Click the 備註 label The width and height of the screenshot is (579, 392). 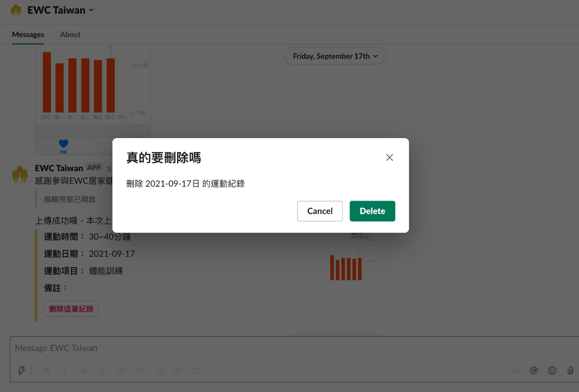56,288
